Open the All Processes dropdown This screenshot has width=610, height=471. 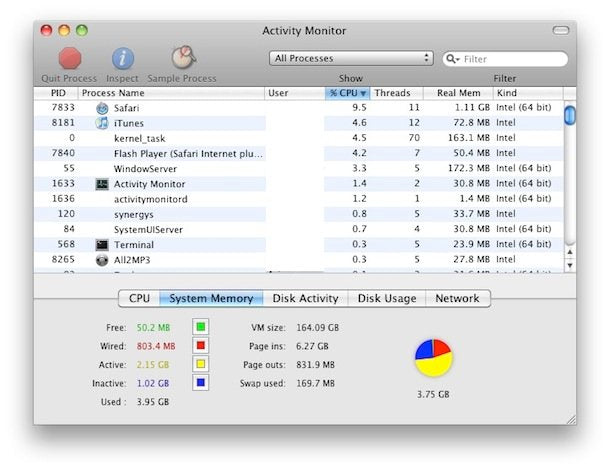coord(351,59)
